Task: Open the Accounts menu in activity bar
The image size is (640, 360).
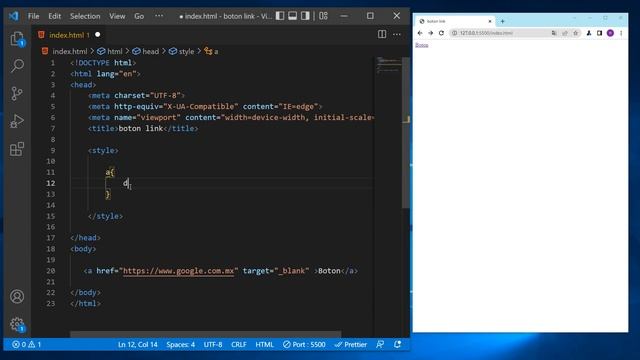Action: [x=17, y=296]
